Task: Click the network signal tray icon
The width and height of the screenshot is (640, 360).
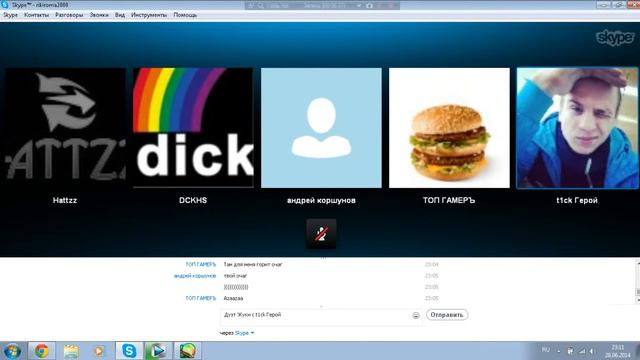Action: pos(582,351)
